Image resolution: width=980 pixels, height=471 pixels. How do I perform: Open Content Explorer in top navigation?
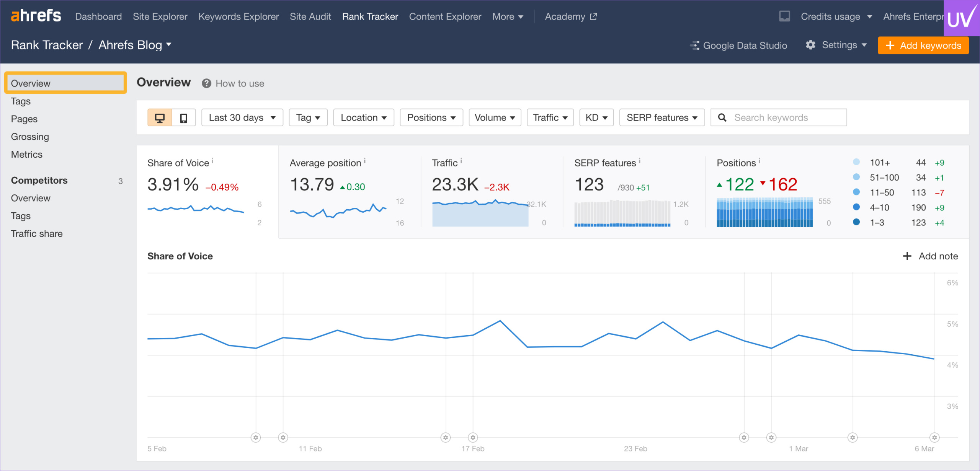(x=445, y=16)
